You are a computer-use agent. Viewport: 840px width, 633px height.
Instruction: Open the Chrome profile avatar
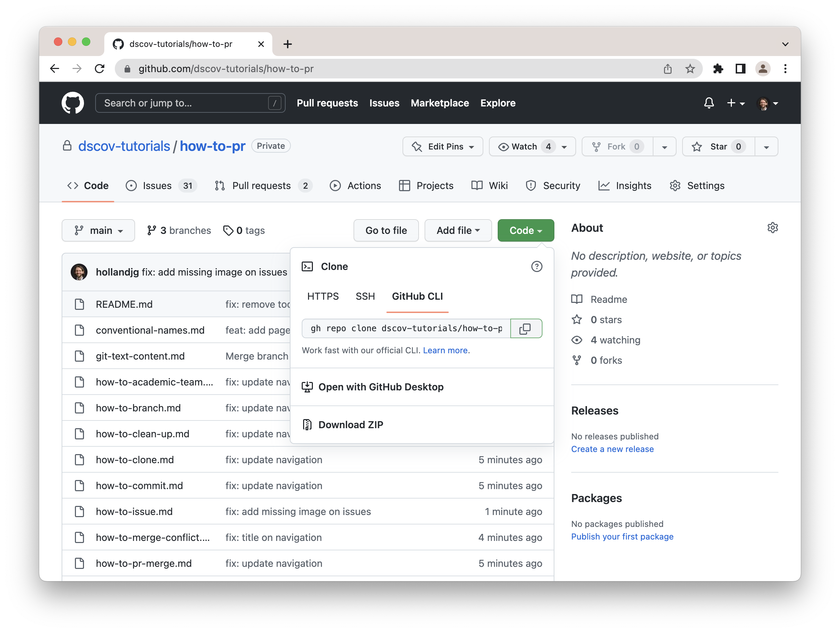763,69
